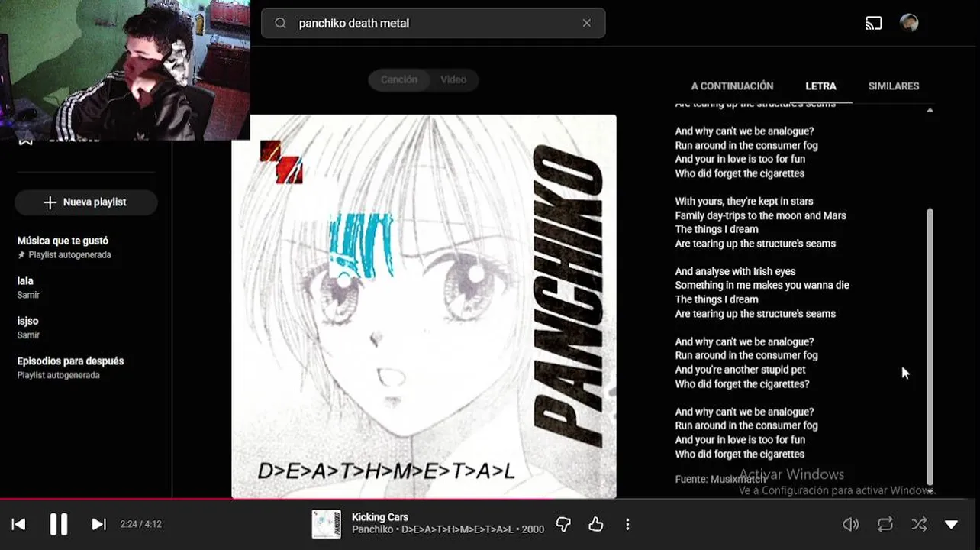The width and height of the screenshot is (980, 550).
Task: Click the cast to device icon
Action: (x=874, y=23)
